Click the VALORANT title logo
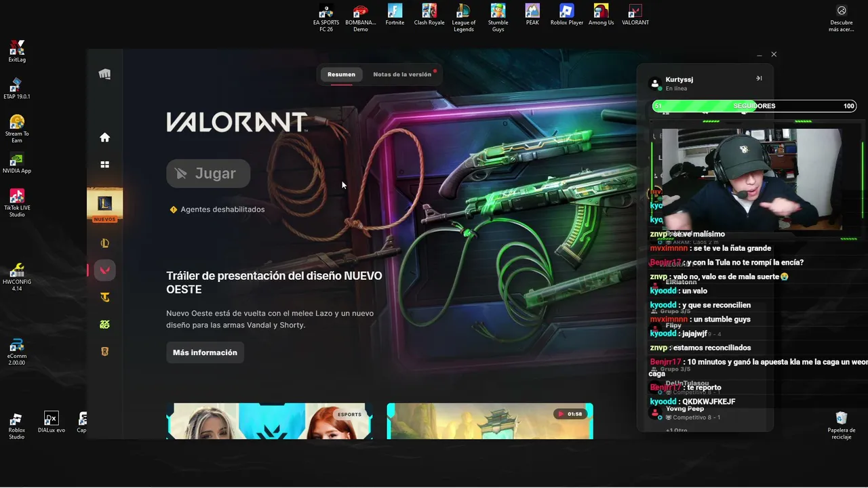The height and width of the screenshot is (488, 868). click(237, 122)
